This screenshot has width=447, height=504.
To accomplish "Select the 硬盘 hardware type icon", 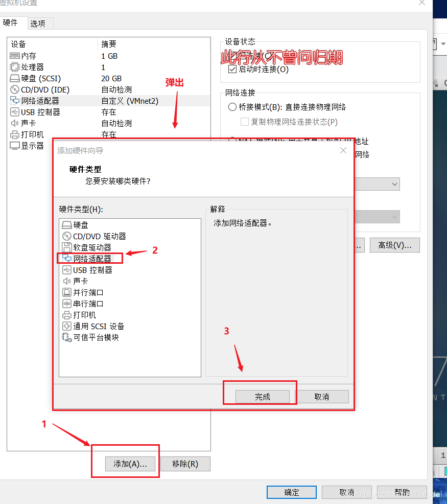I will 80,224.
